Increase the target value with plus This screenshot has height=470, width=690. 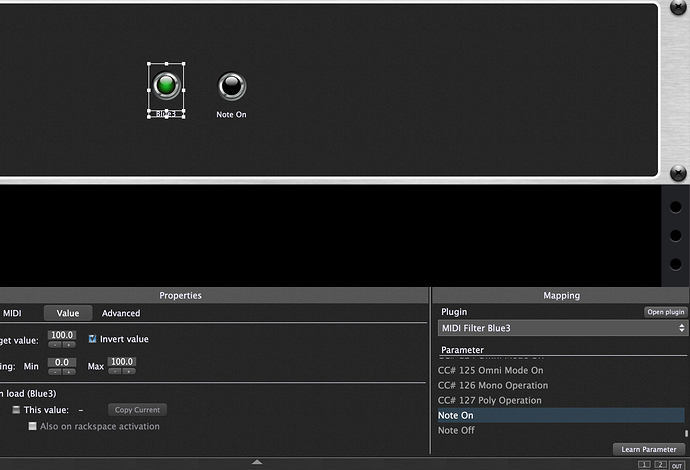click(x=69, y=345)
